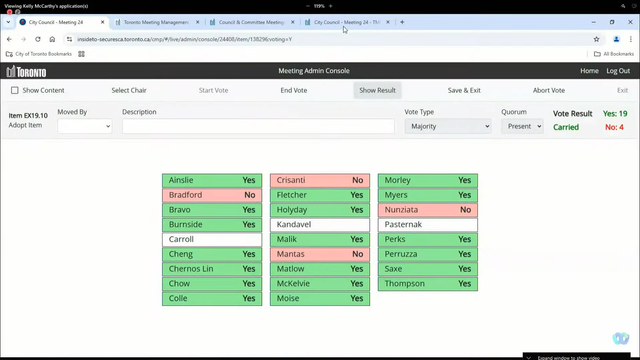Open the Home link

(589, 71)
